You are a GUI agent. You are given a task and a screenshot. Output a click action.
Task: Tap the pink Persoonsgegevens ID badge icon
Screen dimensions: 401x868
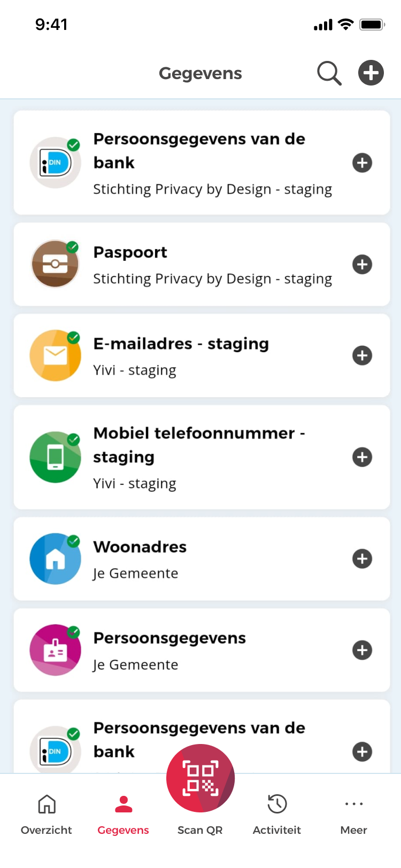55,650
